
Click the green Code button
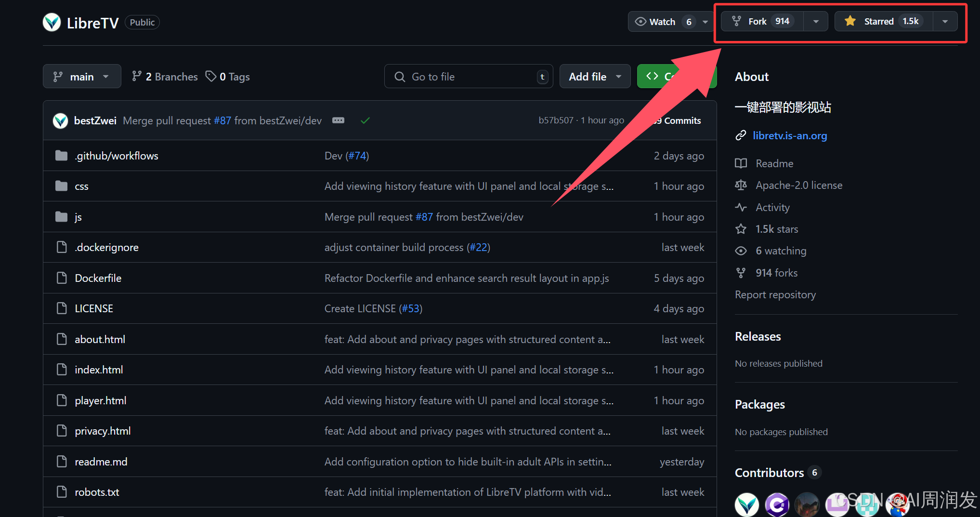[677, 77]
